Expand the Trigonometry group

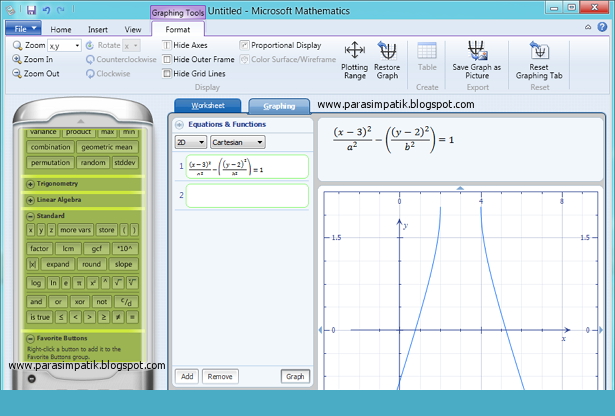coord(30,183)
